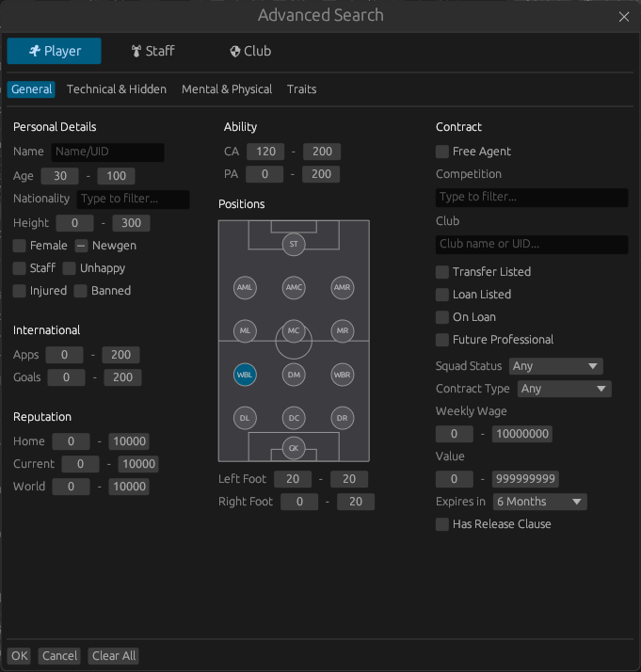
Task: Select the DL position circle
Action: [245, 418]
